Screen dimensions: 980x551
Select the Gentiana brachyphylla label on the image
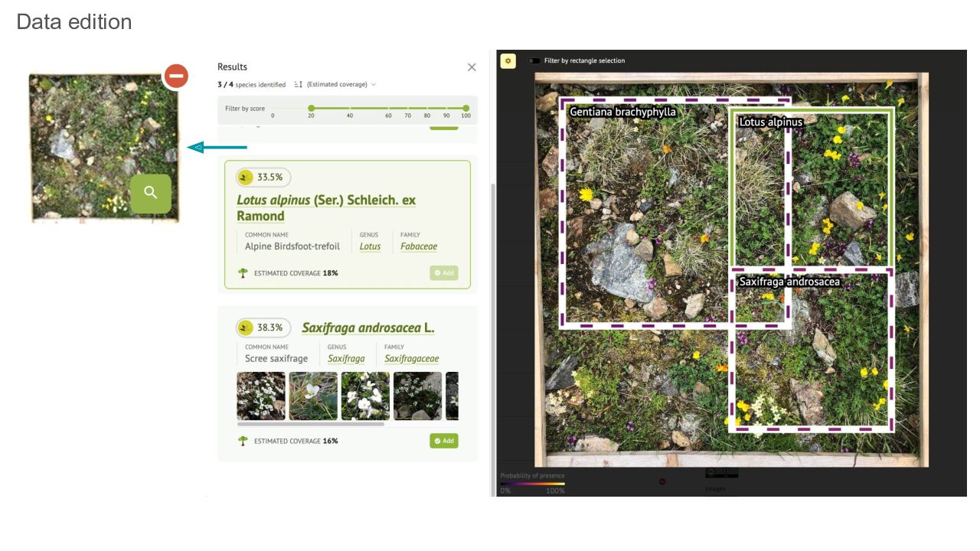pyautogui.click(x=622, y=112)
